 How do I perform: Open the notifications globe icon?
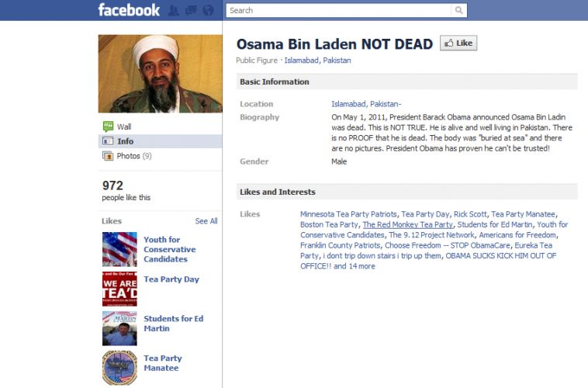(208, 10)
